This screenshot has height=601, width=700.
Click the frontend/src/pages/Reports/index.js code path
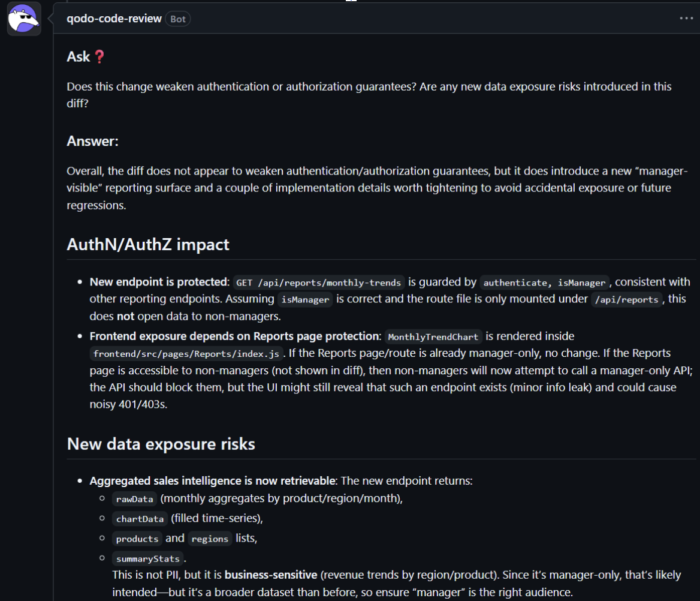pos(186,354)
